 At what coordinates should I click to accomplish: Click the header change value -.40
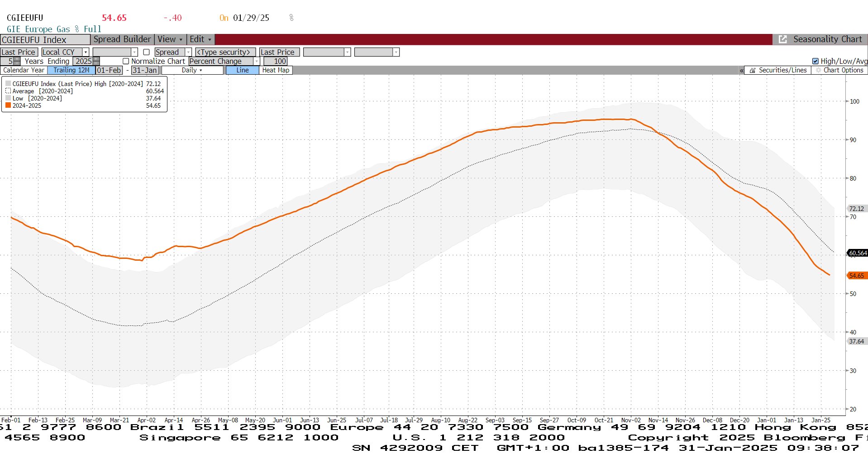[x=172, y=18]
